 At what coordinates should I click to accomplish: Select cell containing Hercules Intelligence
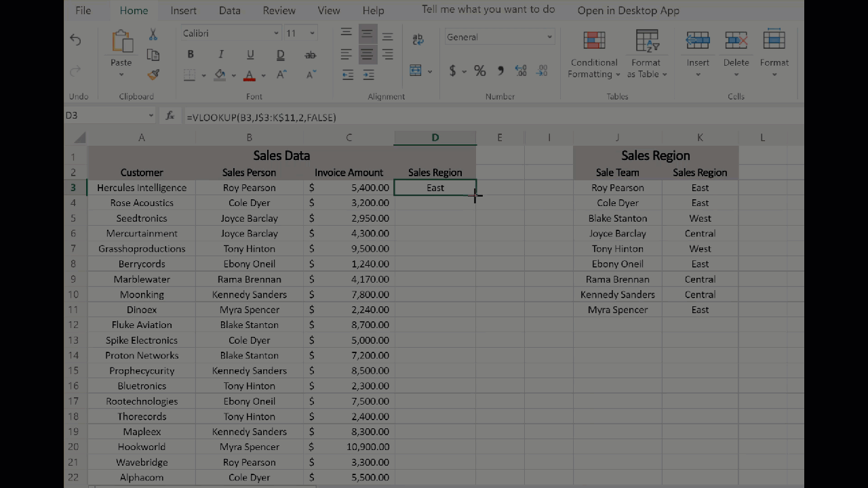tap(142, 188)
